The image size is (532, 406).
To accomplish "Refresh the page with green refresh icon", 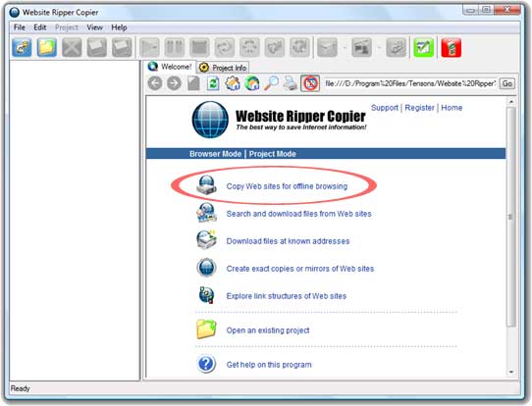I will (213, 83).
